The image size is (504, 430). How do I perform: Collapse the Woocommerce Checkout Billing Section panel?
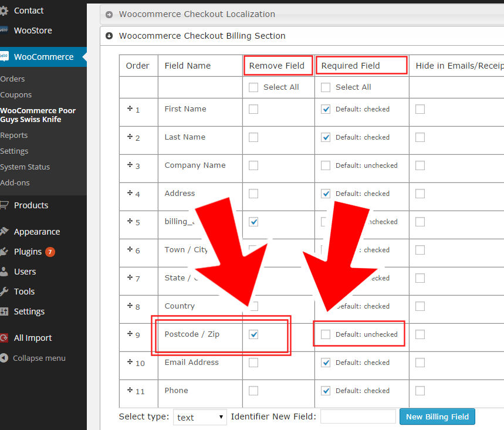tap(109, 36)
